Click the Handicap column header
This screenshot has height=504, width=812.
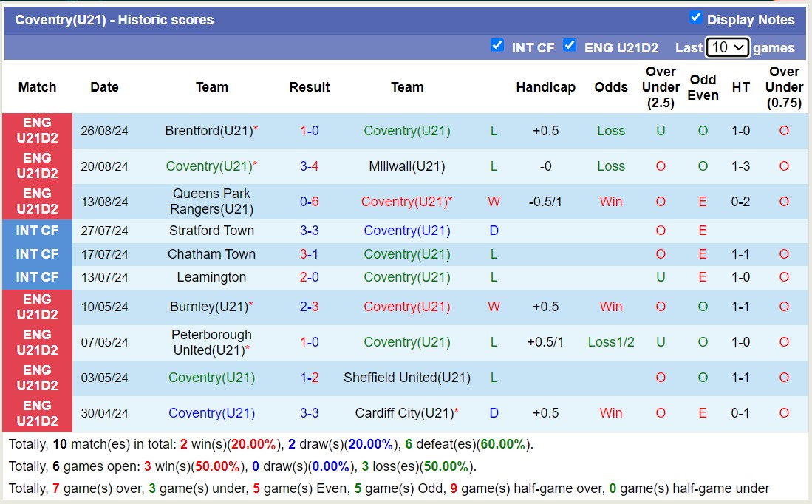coord(545,87)
